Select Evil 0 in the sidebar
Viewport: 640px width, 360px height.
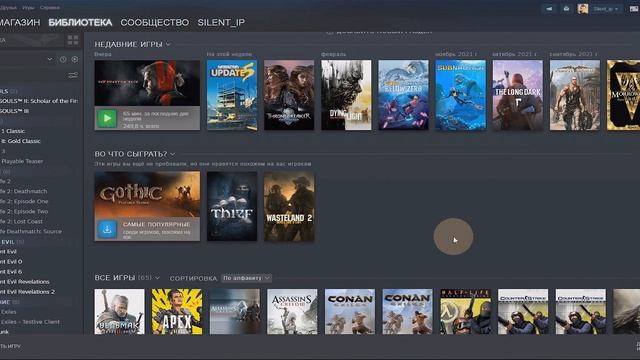[11, 262]
